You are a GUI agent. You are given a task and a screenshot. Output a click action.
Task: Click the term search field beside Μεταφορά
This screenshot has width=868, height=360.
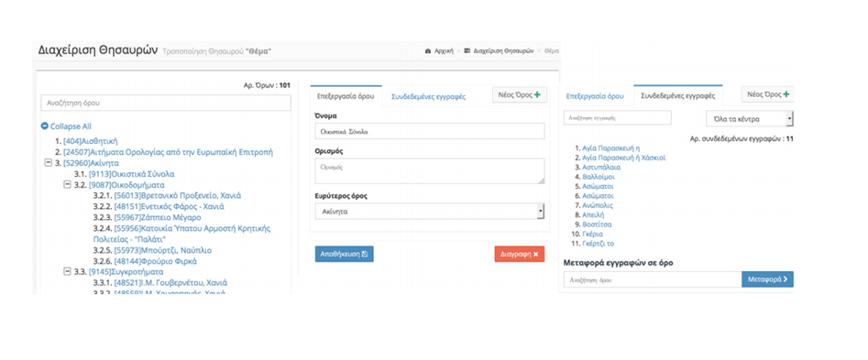pyautogui.click(x=653, y=279)
